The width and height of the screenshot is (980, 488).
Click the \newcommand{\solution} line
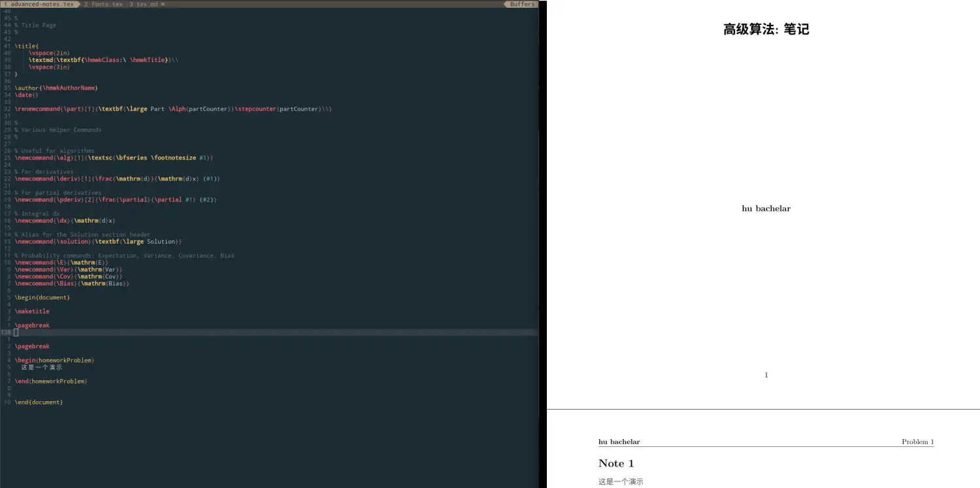coord(98,241)
